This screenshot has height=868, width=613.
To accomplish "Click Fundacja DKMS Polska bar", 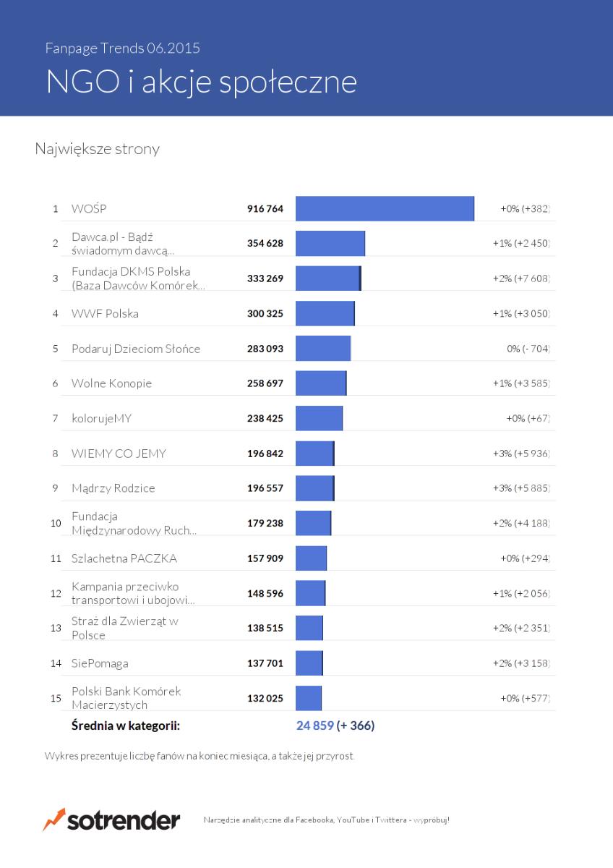I will (x=328, y=278).
